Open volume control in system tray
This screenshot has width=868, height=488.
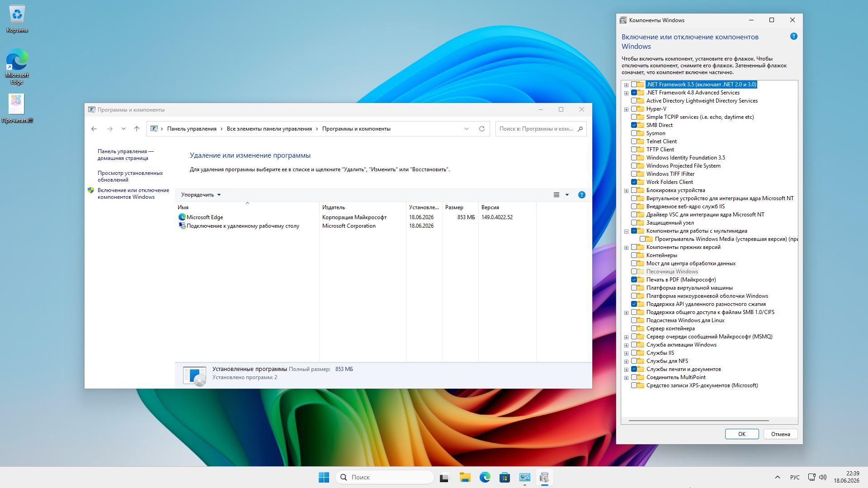(x=823, y=477)
